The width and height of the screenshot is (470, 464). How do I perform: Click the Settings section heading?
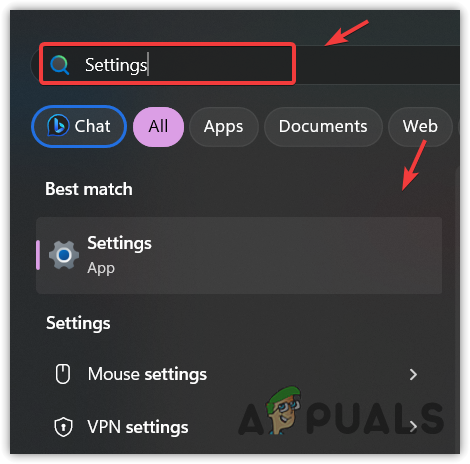pyautogui.click(x=78, y=323)
